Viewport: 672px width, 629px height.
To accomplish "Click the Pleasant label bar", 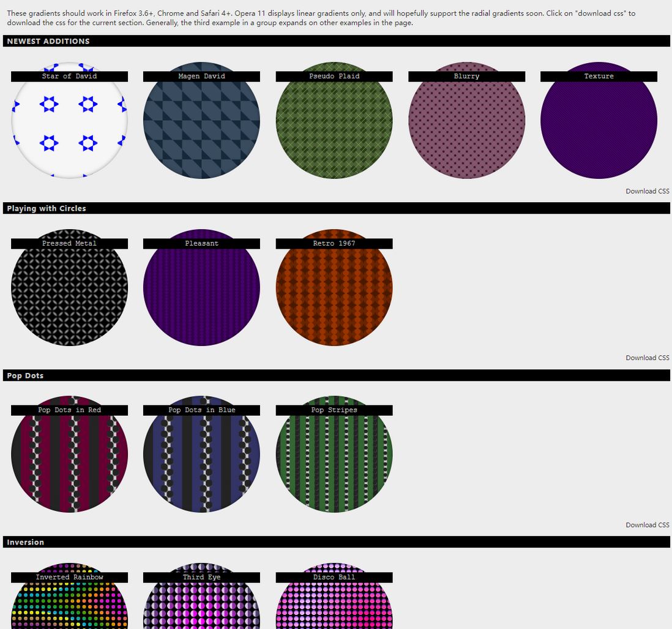I will 201,244.
